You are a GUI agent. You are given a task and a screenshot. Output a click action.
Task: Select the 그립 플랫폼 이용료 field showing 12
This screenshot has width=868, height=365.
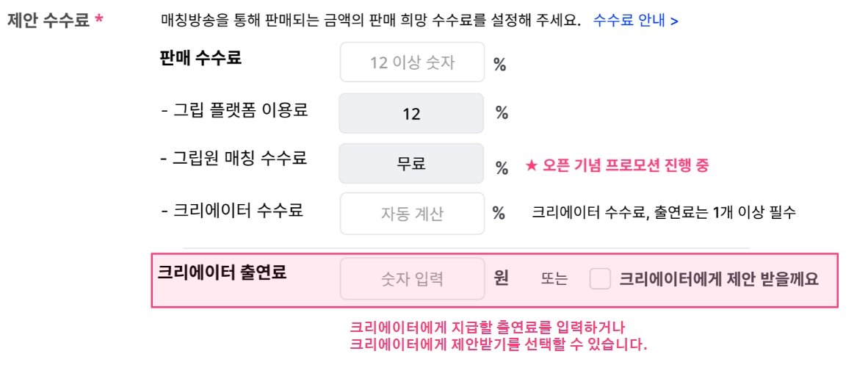411,113
